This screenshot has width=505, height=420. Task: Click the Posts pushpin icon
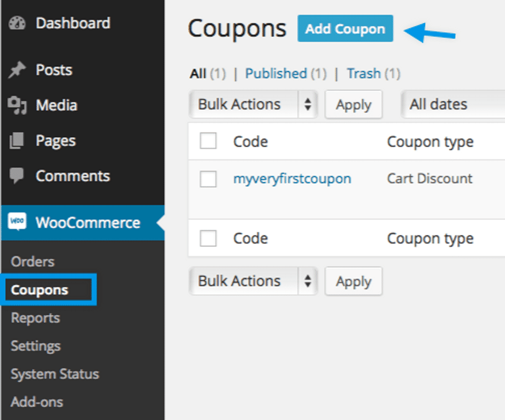[x=17, y=71]
